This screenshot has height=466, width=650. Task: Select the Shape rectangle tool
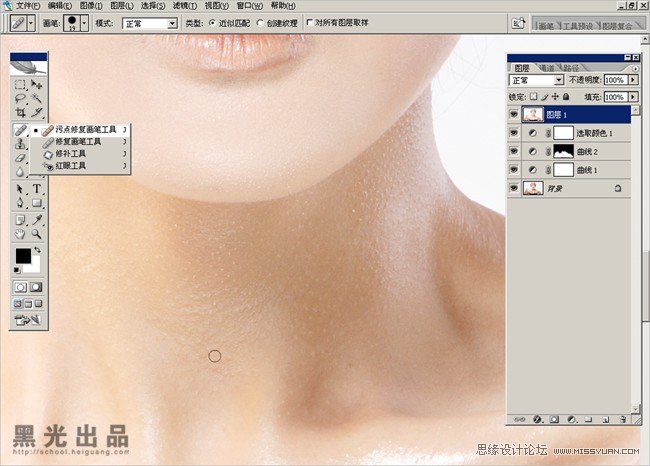36,203
